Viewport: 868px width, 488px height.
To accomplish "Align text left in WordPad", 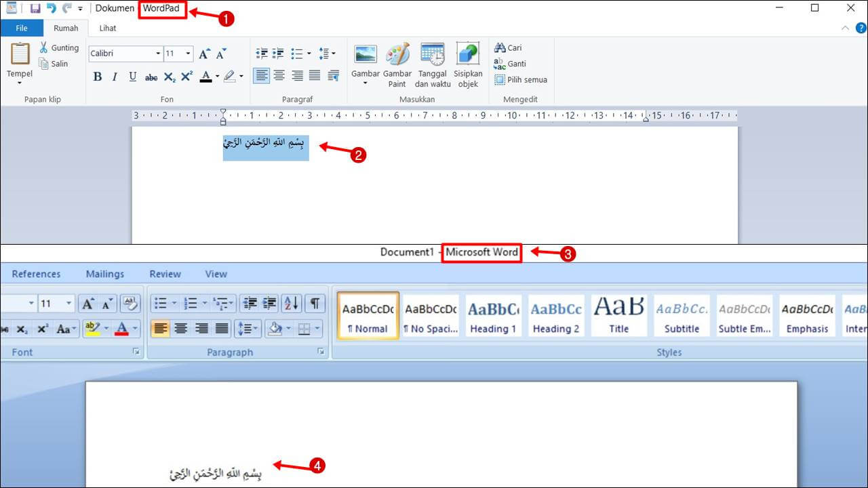I will (x=262, y=76).
